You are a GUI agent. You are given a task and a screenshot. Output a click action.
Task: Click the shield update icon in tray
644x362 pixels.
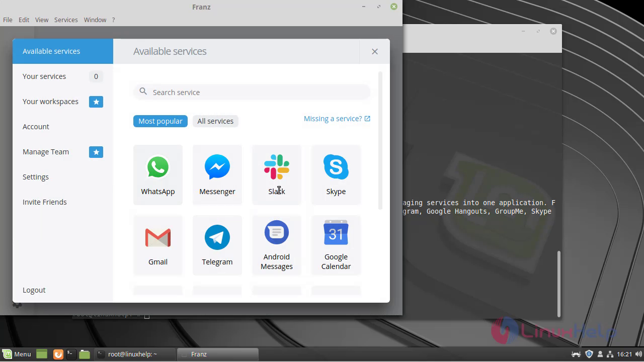(589, 354)
